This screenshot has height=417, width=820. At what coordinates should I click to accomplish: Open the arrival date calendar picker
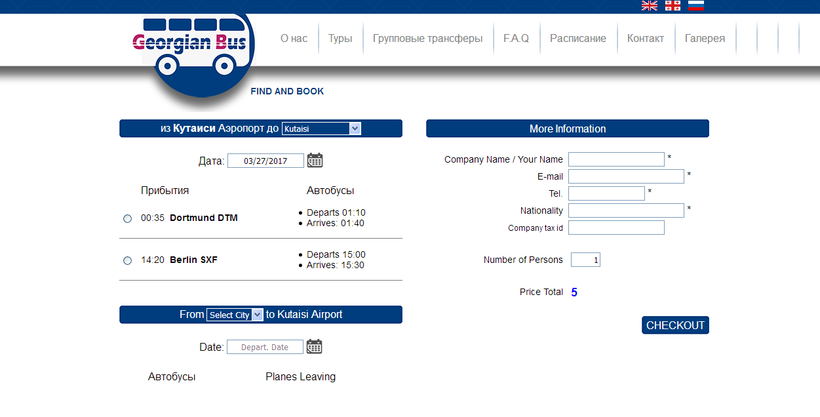315,160
